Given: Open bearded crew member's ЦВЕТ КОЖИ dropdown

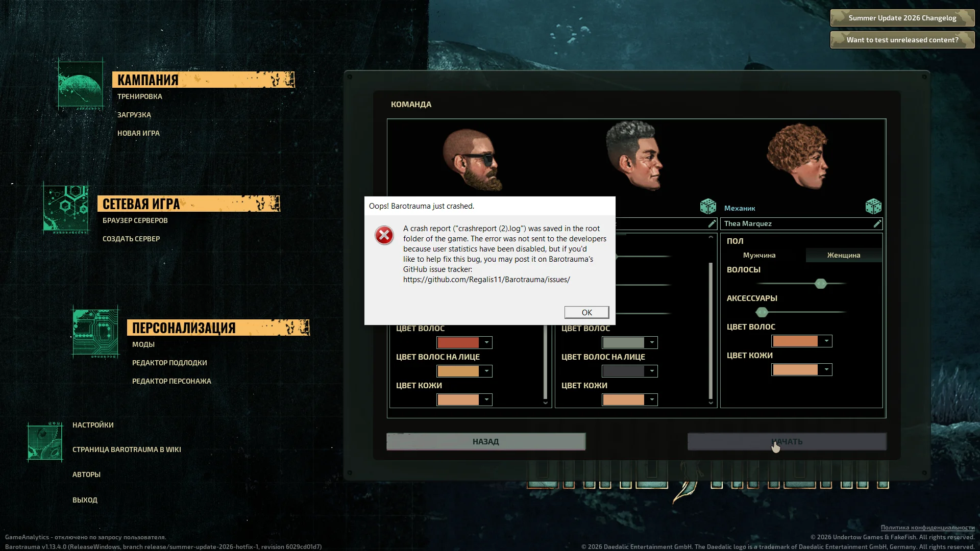Looking at the screenshot, I should [464, 400].
